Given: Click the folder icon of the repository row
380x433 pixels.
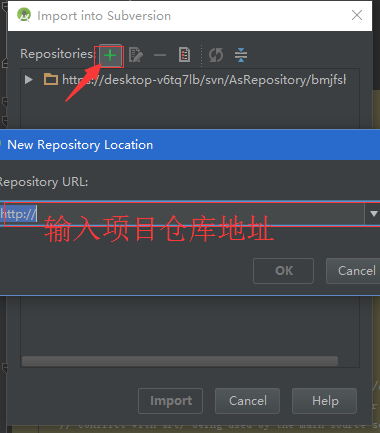Looking at the screenshot, I should coord(51,79).
